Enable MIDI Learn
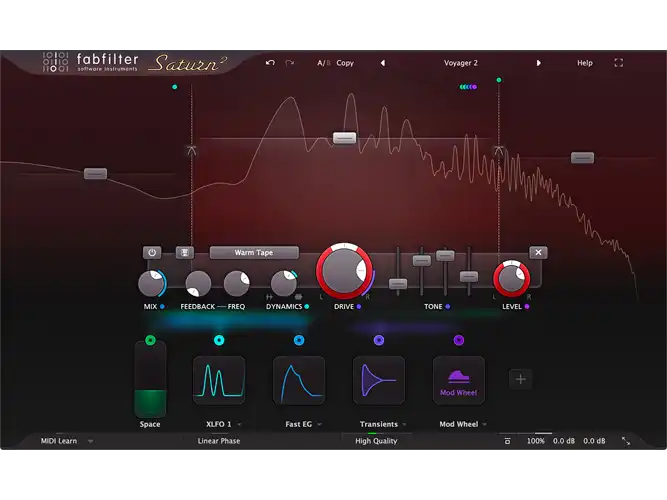This screenshot has width=667, height=500. (x=59, y=441)
